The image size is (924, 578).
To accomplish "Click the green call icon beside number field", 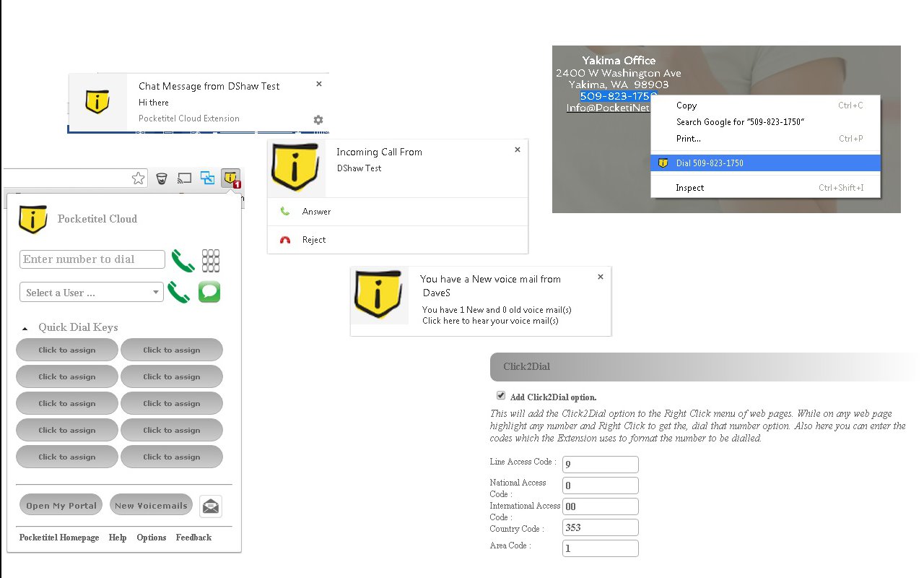I will (x=183, y=260).
